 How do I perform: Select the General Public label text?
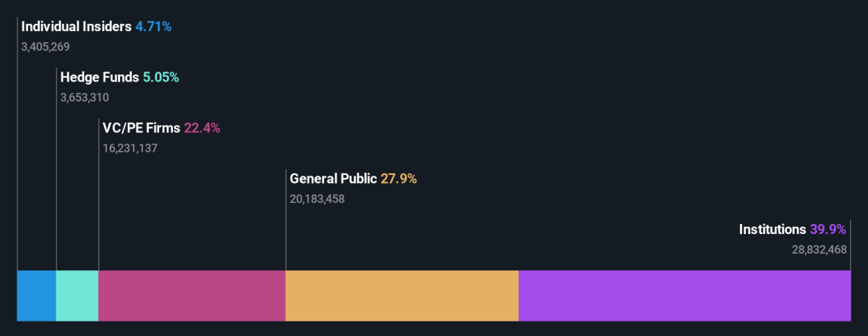tap(333, 178)
